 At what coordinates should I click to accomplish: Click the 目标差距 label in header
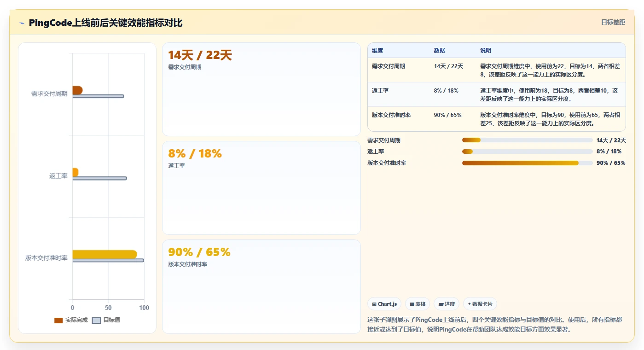(613, 22)
